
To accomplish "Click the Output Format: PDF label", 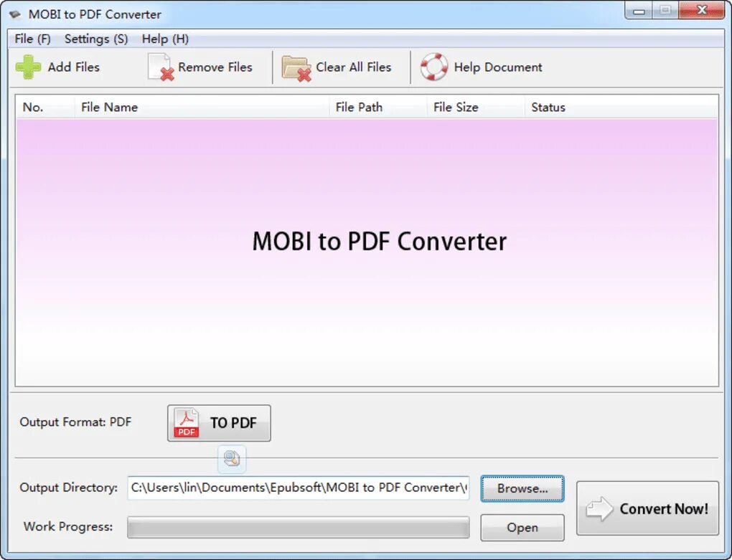I will pyautogui.click(x=75, y=422).
